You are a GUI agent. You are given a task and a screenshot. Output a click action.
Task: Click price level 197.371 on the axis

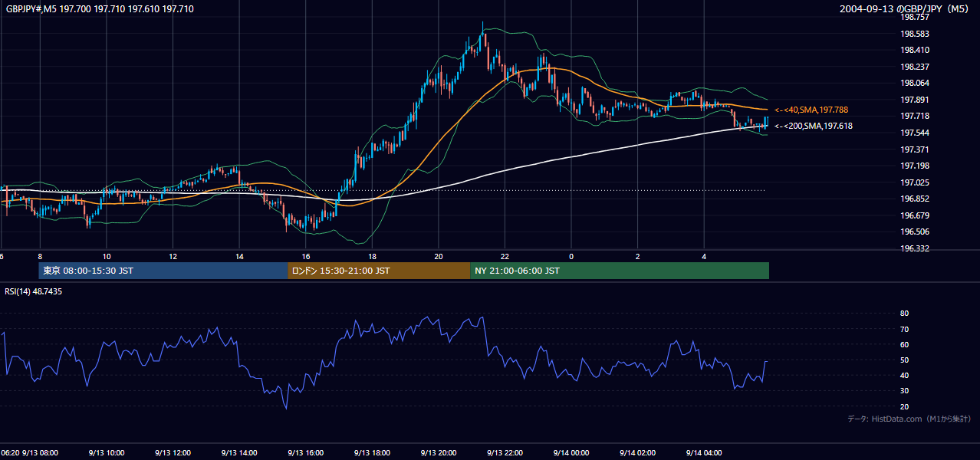[x=915, y=149]
